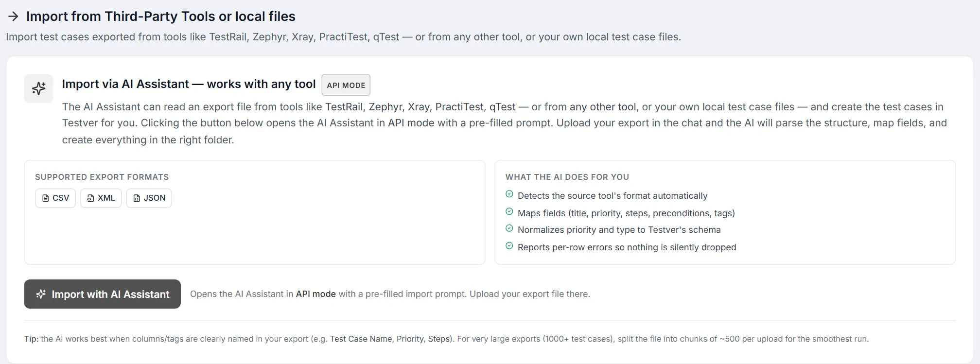Viewport: 980px width, 364px height.
Task: Click the 'WHAT THE AI DOES FOR YOU' label
Action: 567,177
